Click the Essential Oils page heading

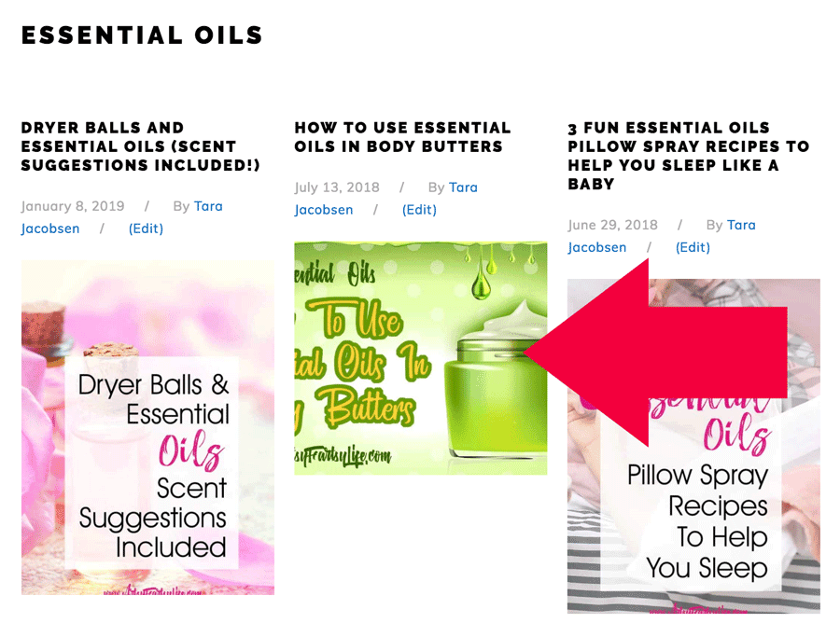tap(142, 35)
